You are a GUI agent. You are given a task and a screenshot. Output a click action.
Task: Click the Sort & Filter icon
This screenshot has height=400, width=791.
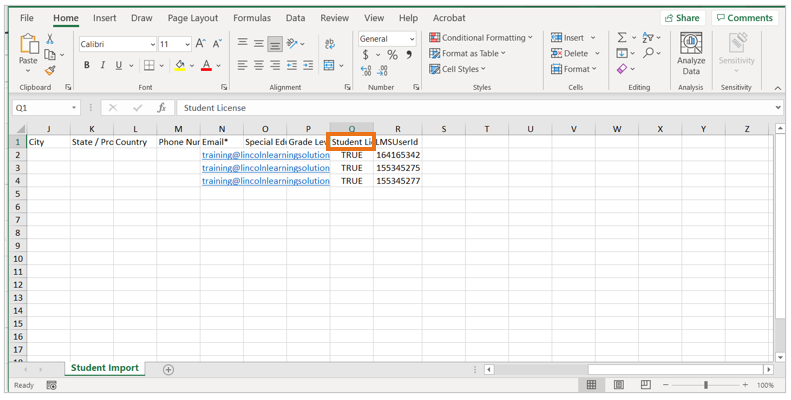(648, 37)
